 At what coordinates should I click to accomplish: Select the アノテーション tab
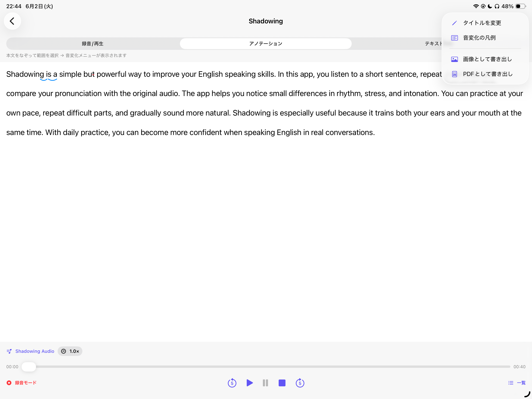coord(266,44)
